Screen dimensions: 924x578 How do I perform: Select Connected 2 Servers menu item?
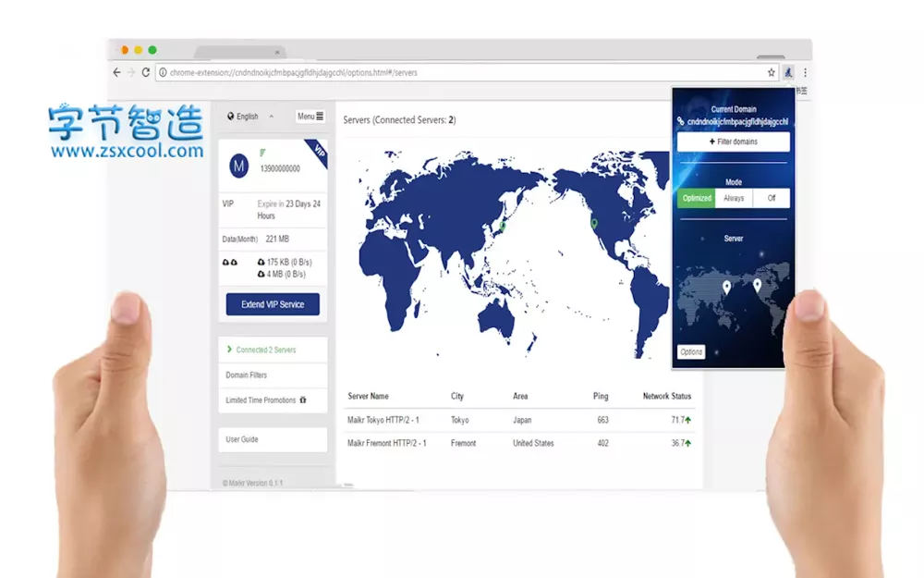[273, 350]
